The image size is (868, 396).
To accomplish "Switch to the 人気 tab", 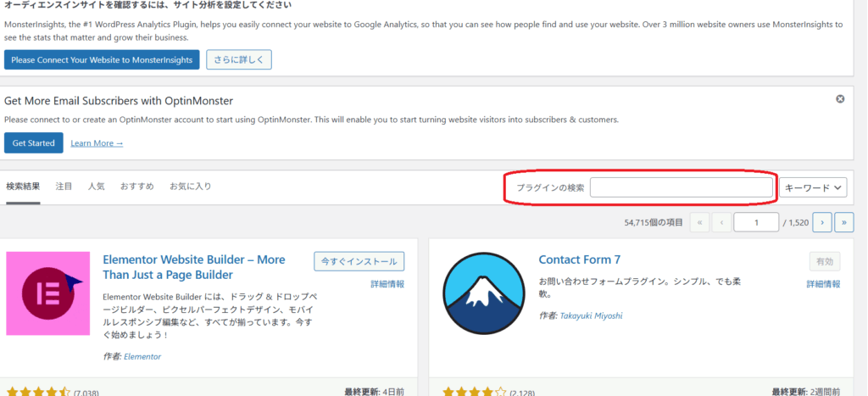I will coord(97,187).
